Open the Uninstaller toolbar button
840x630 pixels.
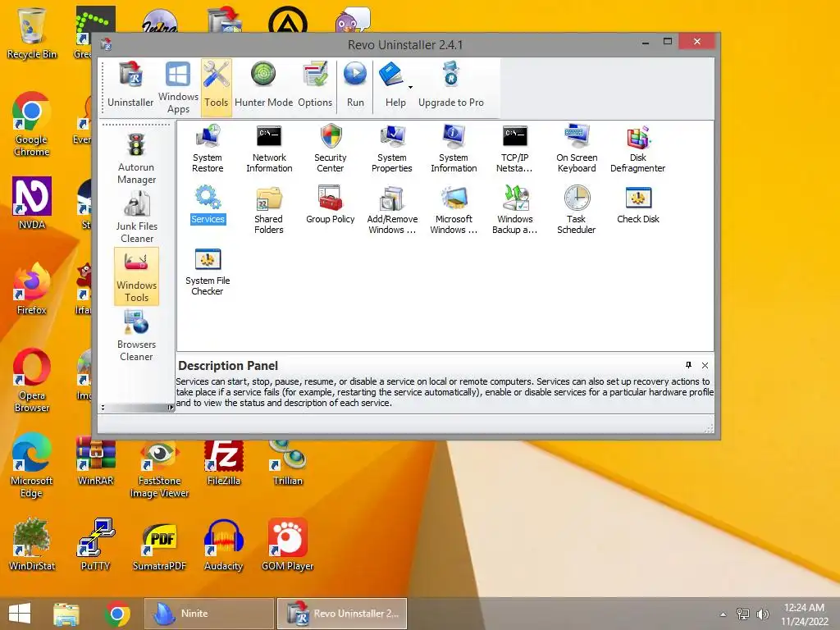[130, 84]
